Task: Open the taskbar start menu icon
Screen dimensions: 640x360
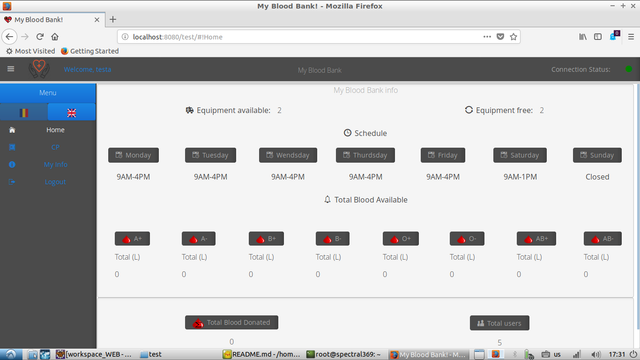Action: 11,354
